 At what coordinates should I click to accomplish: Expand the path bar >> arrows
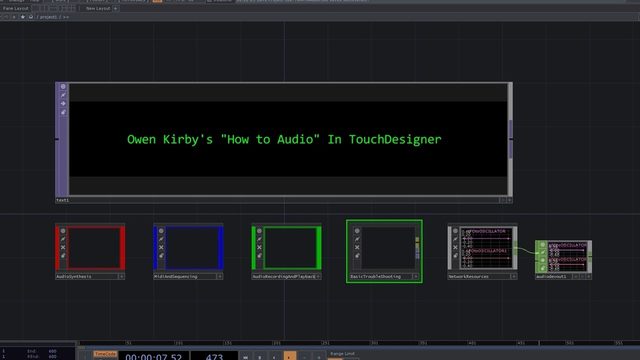66,17
